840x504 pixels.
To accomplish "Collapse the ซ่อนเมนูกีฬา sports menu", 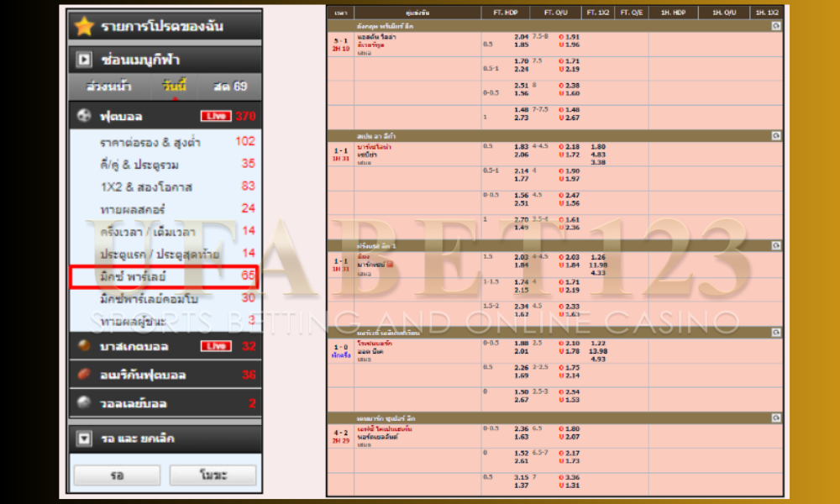I will click(165, 60).
